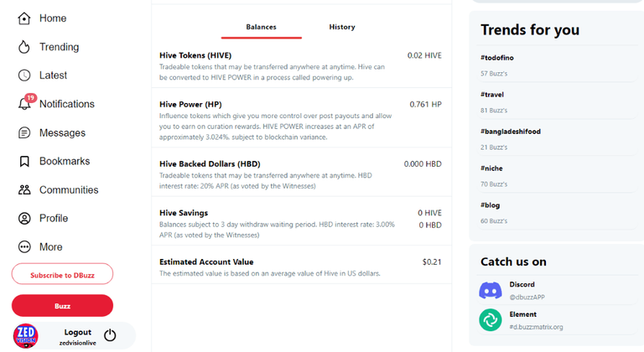The image size is (644, 352).
Task: Click the Latest clock icon
Action: tap(24, 75)
